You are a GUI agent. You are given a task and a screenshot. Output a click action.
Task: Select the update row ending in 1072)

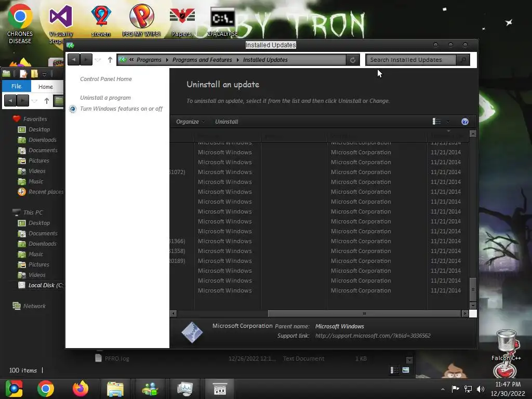coord(320,172)
